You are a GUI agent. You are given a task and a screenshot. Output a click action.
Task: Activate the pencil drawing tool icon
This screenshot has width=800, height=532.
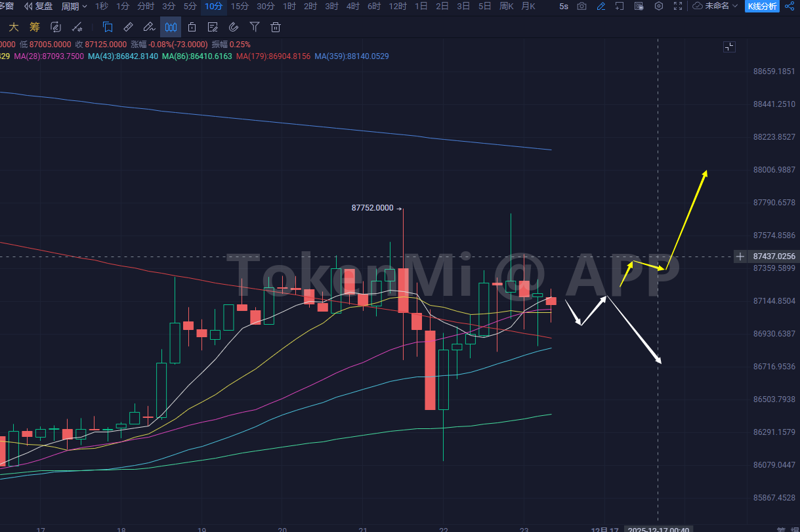[x=601, y=6]
